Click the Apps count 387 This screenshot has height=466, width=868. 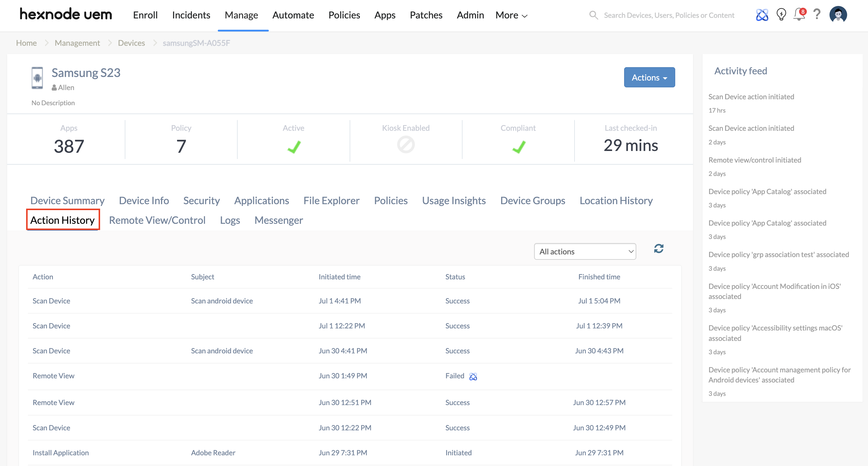(69, 146)
